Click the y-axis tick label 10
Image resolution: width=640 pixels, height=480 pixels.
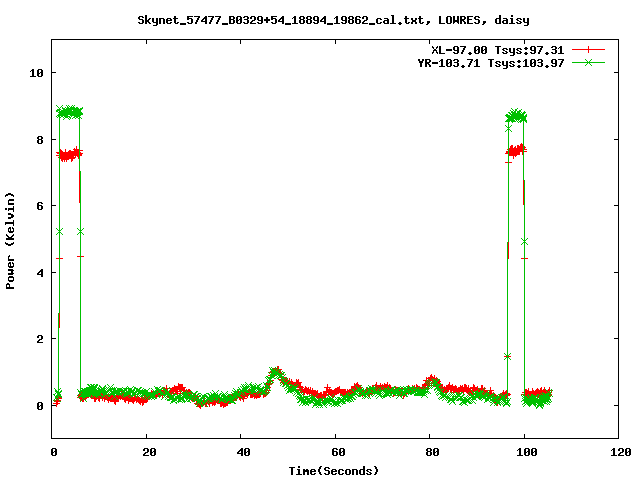point(36,73)
